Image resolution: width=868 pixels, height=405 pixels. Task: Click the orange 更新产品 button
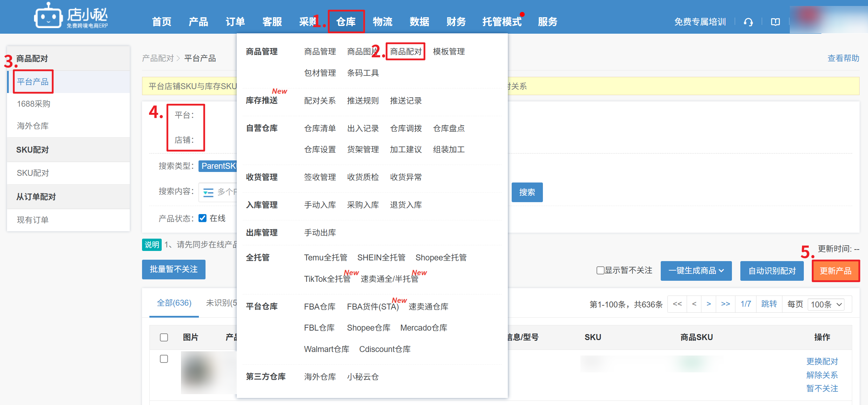click(835, 271)
